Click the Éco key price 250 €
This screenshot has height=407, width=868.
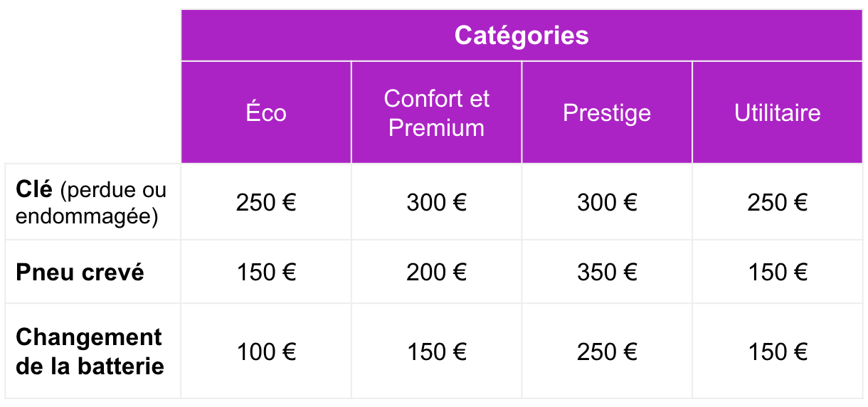point(266,203)
